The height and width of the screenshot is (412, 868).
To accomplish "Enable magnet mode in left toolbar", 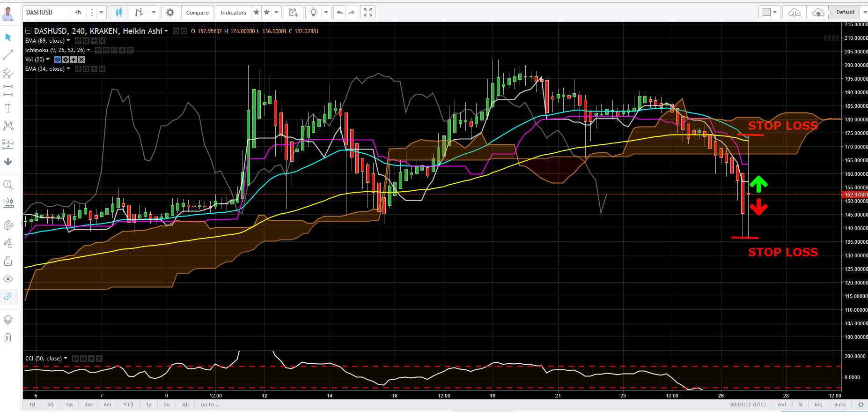I will tap(8, 225).
